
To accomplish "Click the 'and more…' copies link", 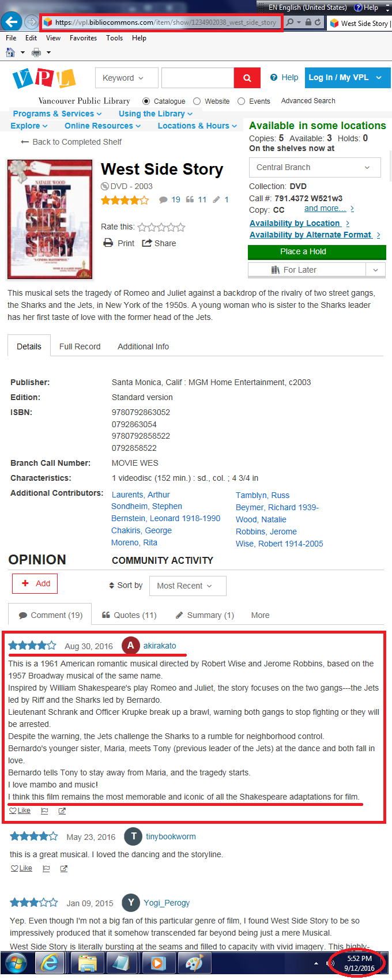I will click(329, 209).
